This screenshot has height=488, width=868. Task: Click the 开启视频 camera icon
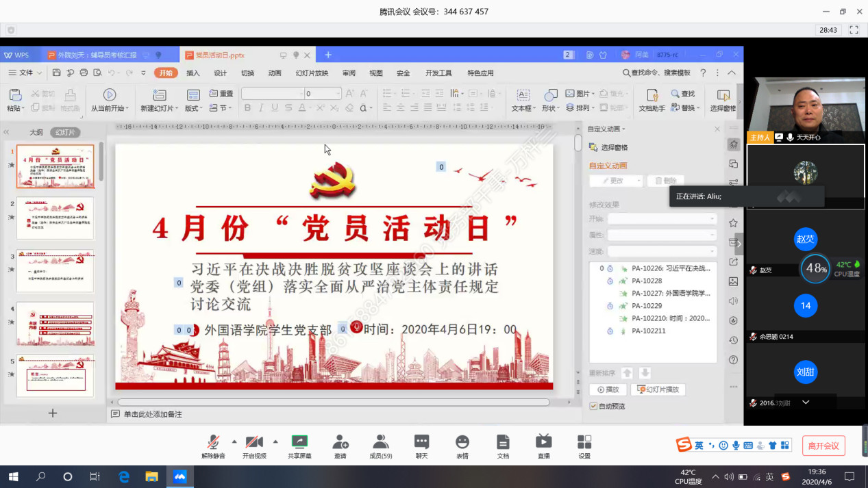pos(254,441)
